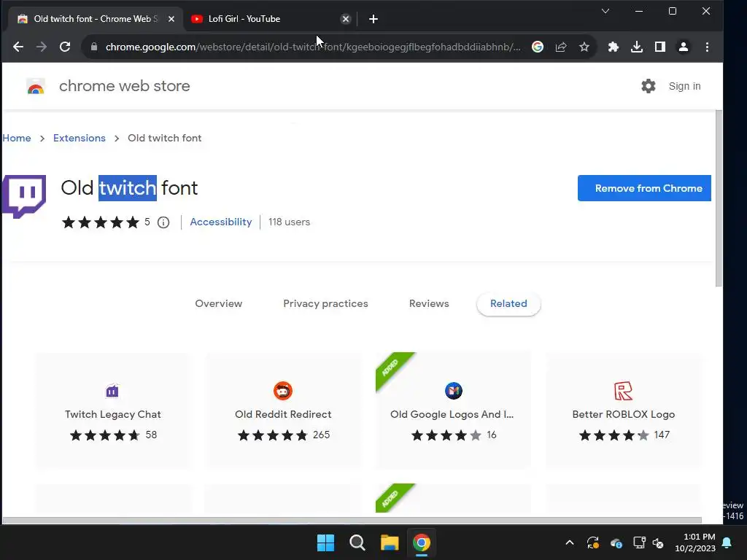Select the Related tab
The width and height of the screenshot is (747, 560).
pos(508,303)
